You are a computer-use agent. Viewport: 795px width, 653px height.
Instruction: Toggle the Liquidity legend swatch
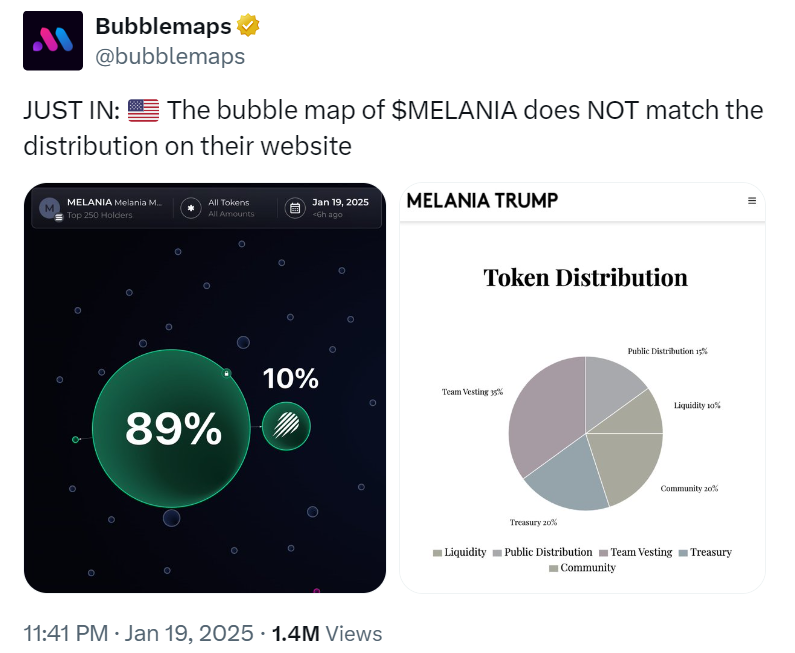(438, 553)
